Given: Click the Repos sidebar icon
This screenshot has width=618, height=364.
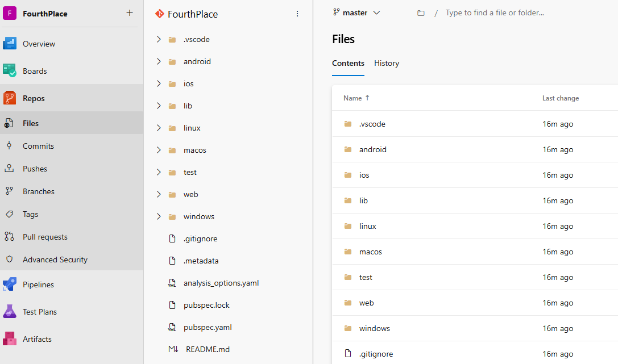Looking at the screenshot, I should 10,98.
